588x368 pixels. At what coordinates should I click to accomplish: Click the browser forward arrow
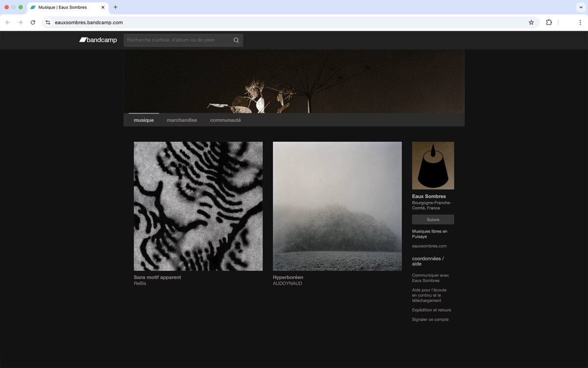coord(20,23)
